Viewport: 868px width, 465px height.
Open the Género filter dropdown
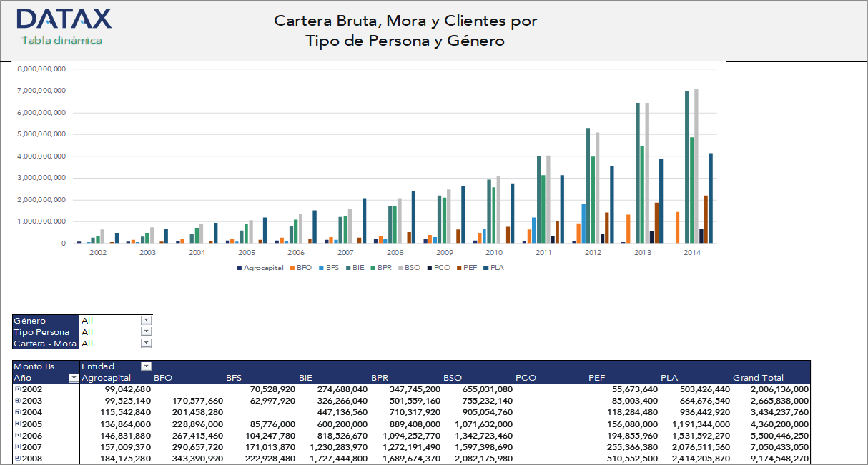click(x=146, y=321)
